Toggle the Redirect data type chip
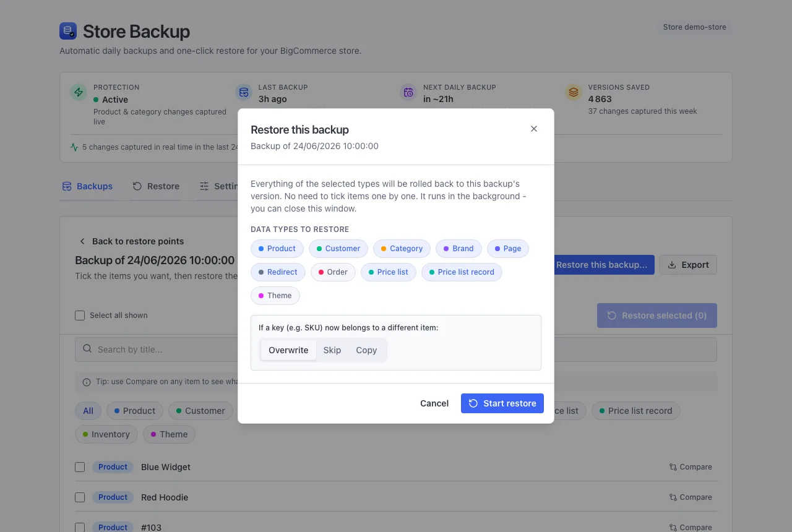 tap(278, 272)
